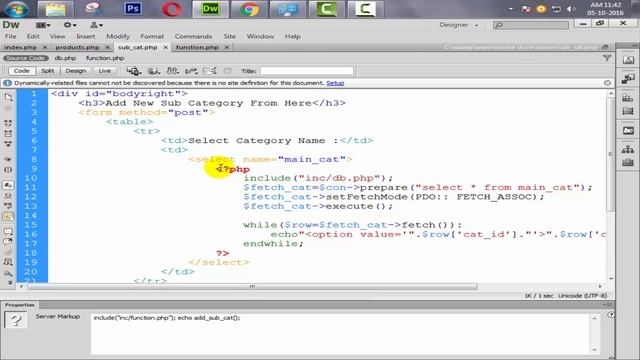Switch to the products.php document tab
This screenshot has height=360, width=640.
tap(77, 47)
